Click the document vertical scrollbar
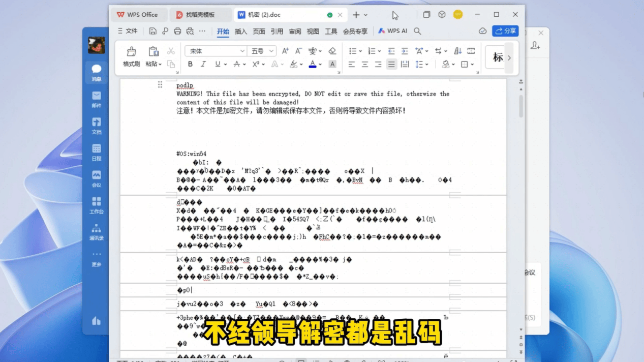 [x=521, y=107]
